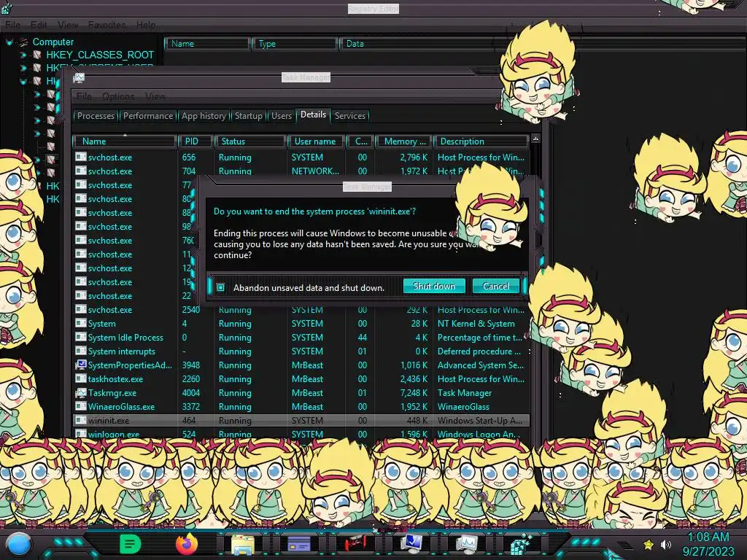Sort processes by the Memory column
The height and width of the screenshot is (560, 747).
pos(403,141)
